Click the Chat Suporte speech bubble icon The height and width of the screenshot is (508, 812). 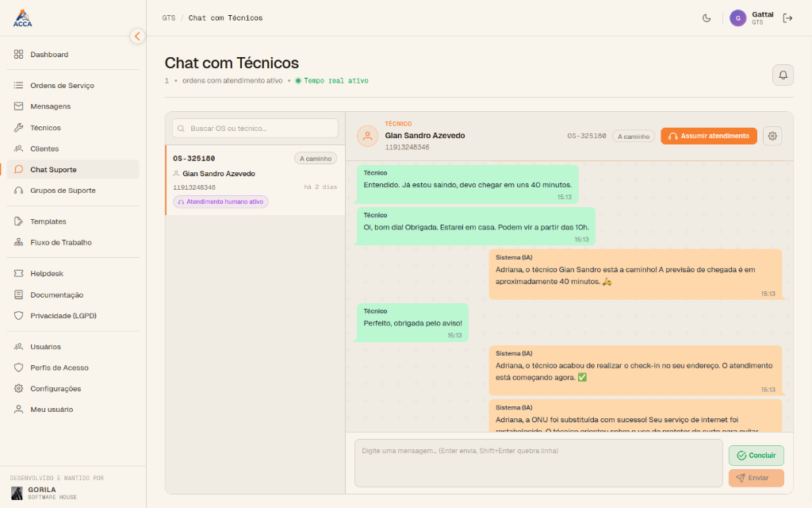[19, 170]
